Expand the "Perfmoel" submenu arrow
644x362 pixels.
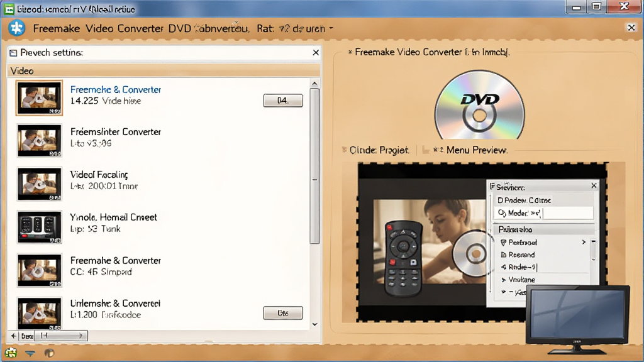(584, 243)
